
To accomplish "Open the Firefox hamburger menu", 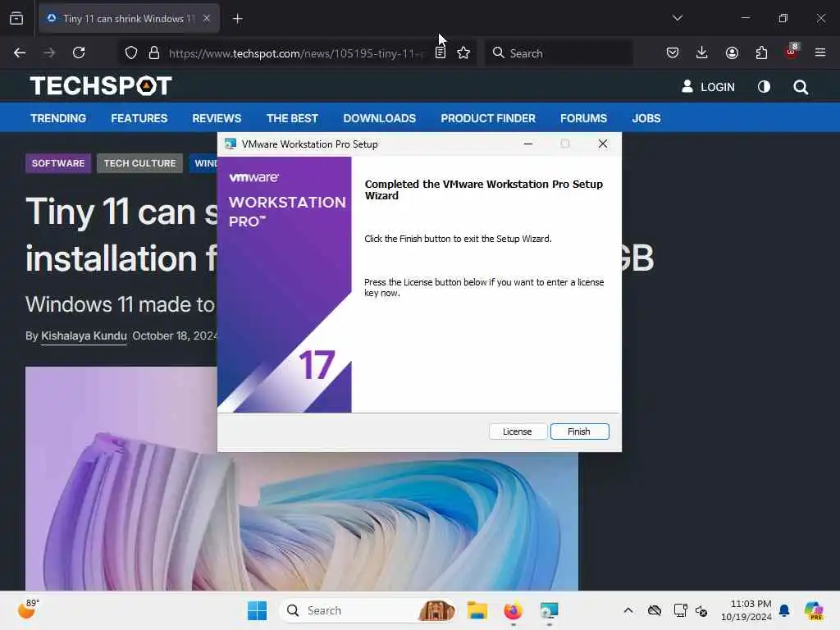I will click(x=820, y=52).
